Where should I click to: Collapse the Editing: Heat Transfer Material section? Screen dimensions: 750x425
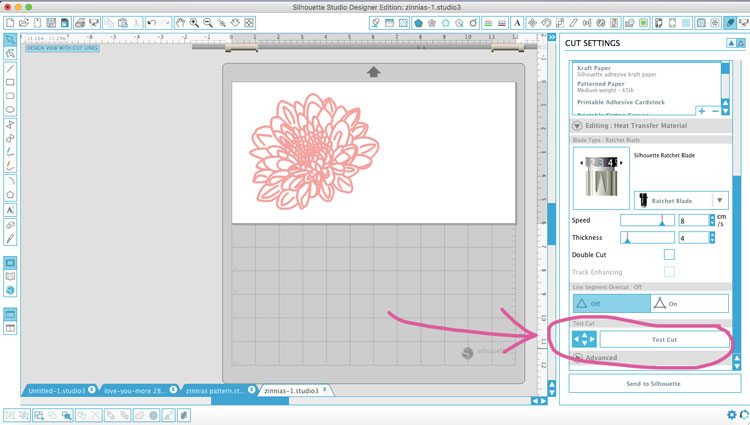pos(577,126)
